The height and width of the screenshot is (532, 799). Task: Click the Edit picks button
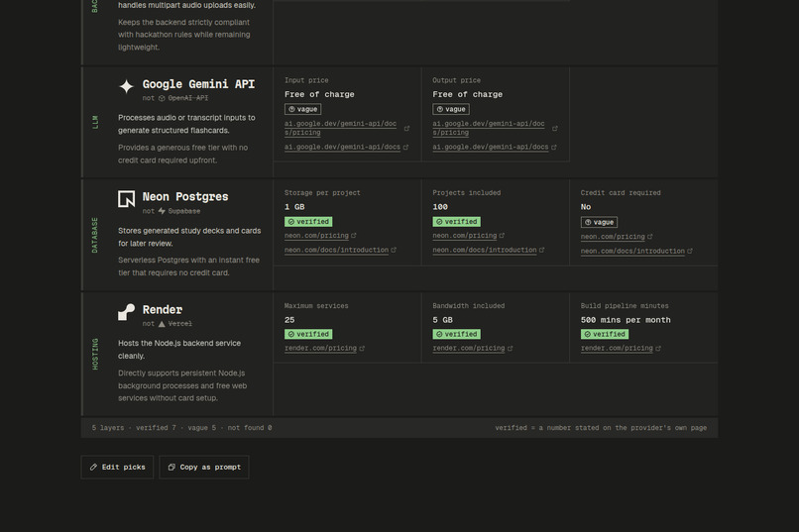point(117,467)
